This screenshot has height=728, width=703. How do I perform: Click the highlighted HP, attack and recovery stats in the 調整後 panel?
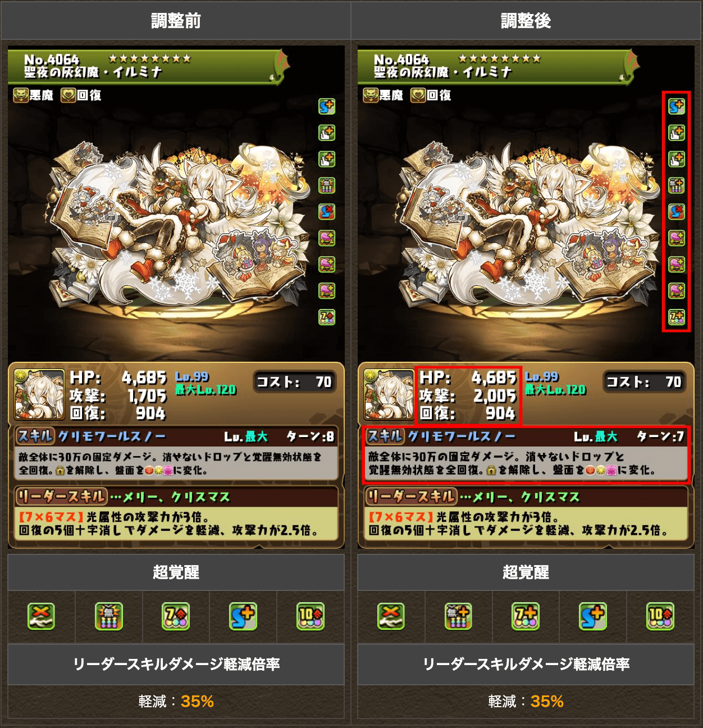click(468, 395)
